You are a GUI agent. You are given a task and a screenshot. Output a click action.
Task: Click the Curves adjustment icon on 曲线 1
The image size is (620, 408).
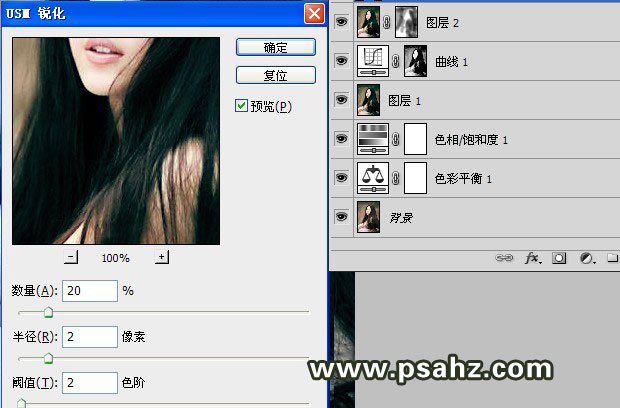point(372,61)
